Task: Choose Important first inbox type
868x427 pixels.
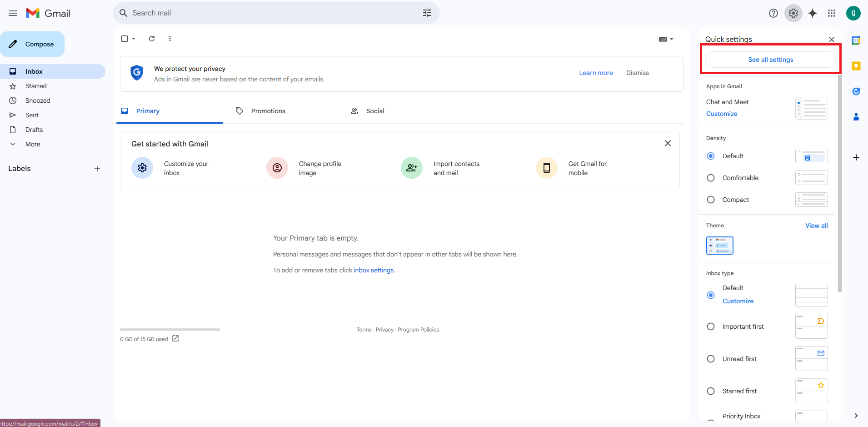Action: [711, 327]
